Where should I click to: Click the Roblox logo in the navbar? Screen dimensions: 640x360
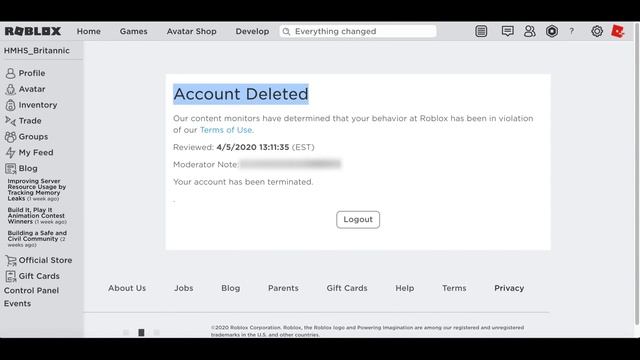click(33, 31)
